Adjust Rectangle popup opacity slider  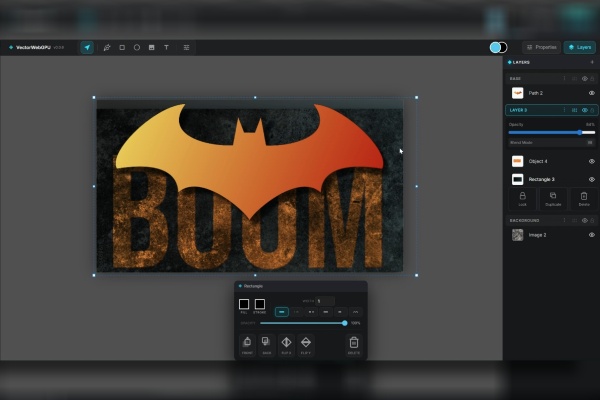303,323
